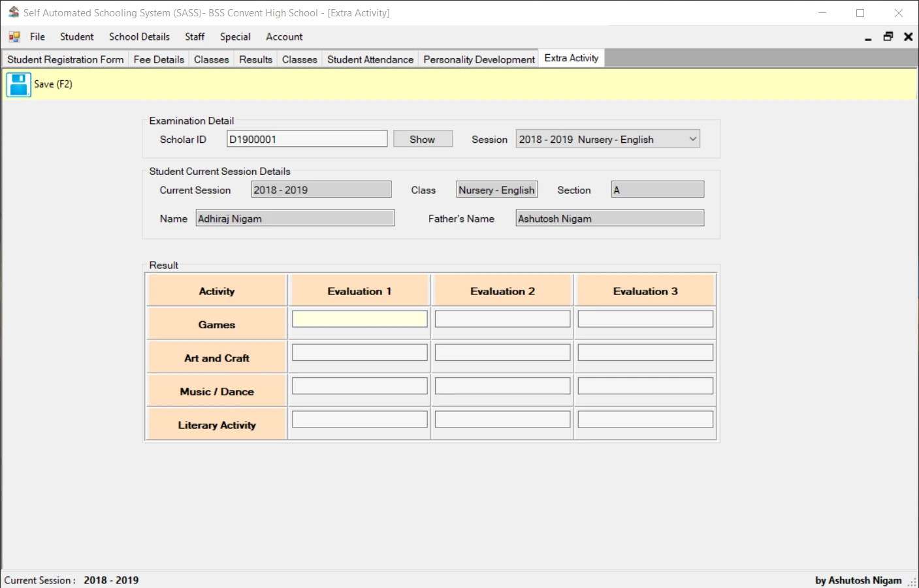This screenshot has width=919, height=588.
Task: Save the record using the floppy disk icon
Action: point(18,84)
